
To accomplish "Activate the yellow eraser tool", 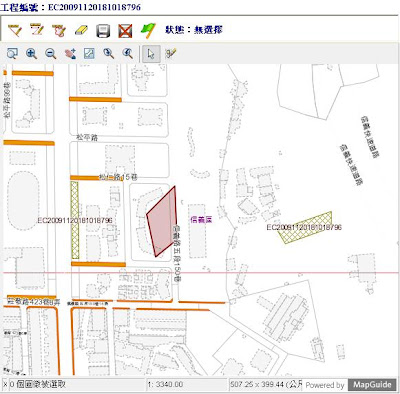I will pos(81,31).
